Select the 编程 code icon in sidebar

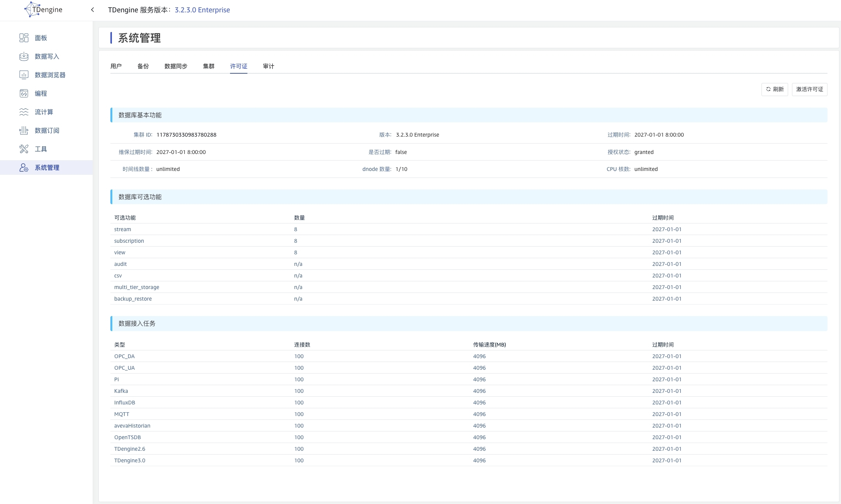(24, 93)
